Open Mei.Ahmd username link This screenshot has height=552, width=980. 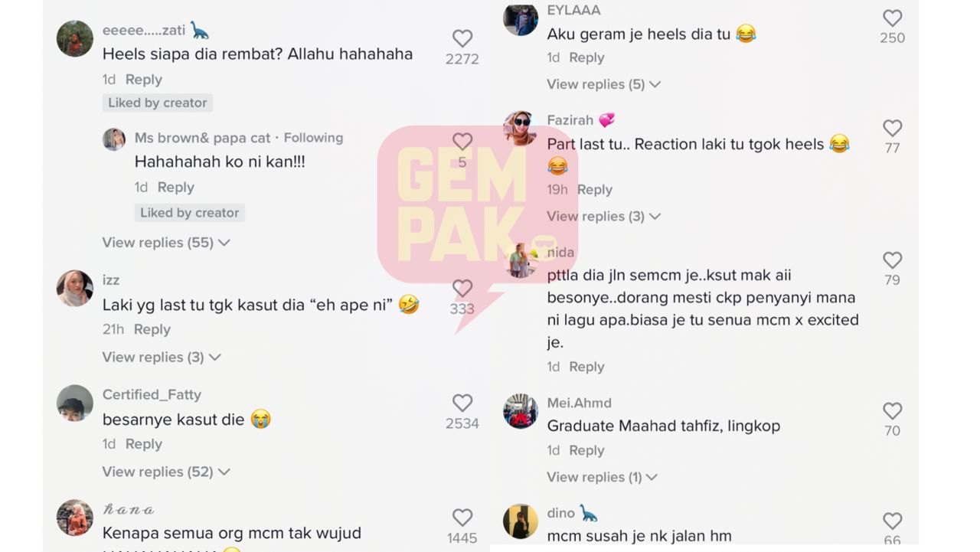click(x=579, y=403)
